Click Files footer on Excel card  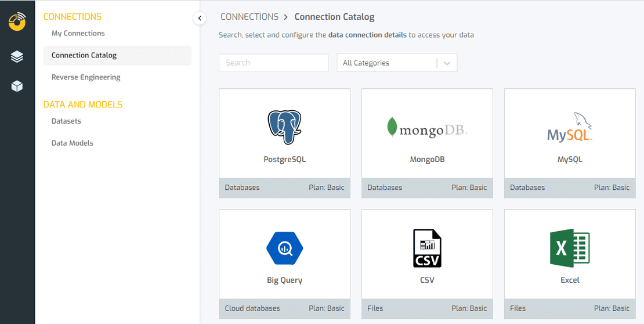[x=518, y=308]
